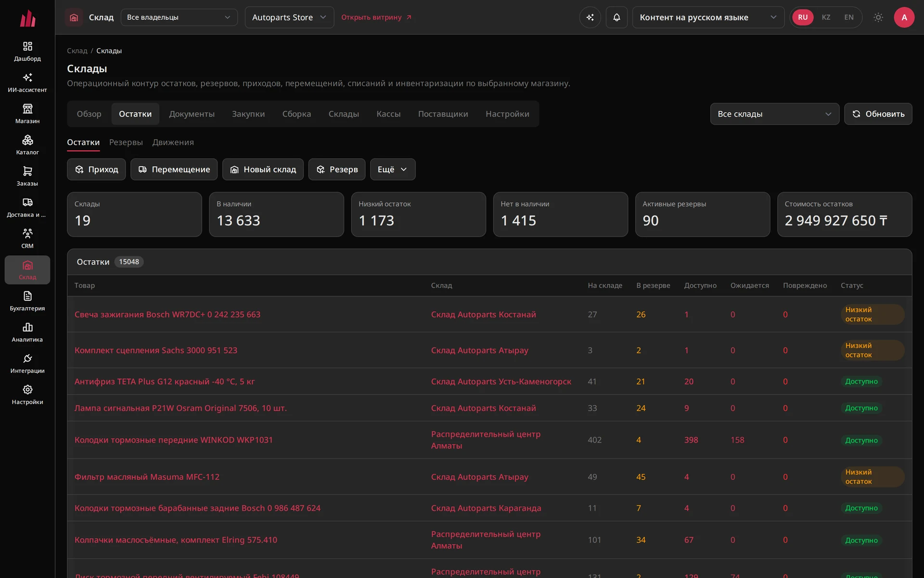Click the app logo in the corner

[x=27, y=18]
